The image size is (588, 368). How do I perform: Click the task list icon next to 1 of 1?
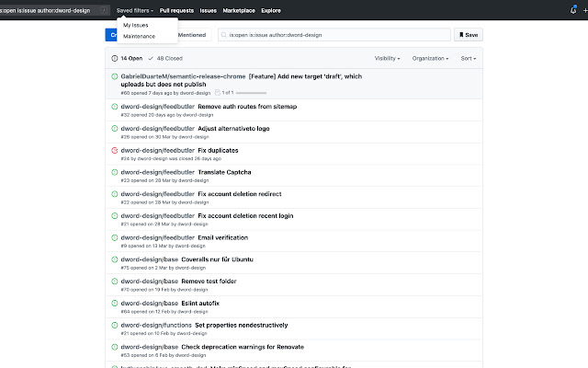(x=217, y=93)
